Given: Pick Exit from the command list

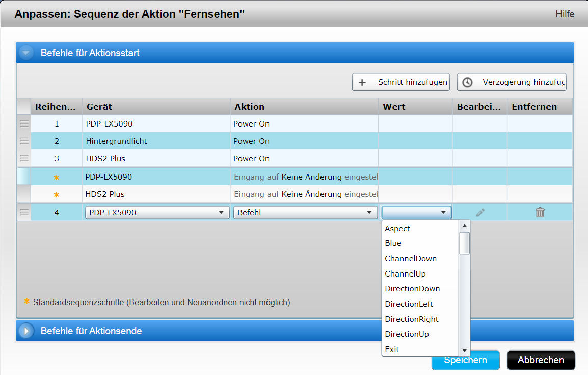Looking at the screenshot, I should click(392, 349).
